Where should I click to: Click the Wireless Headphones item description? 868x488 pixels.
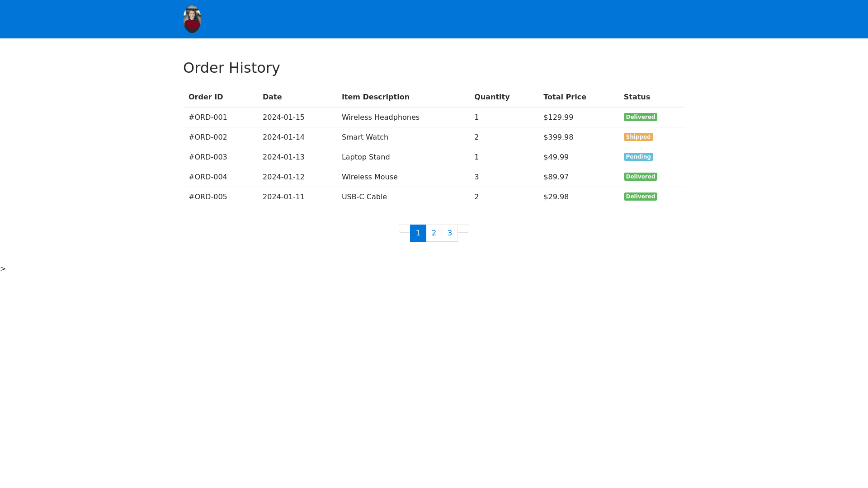click(x=380, y=117)
